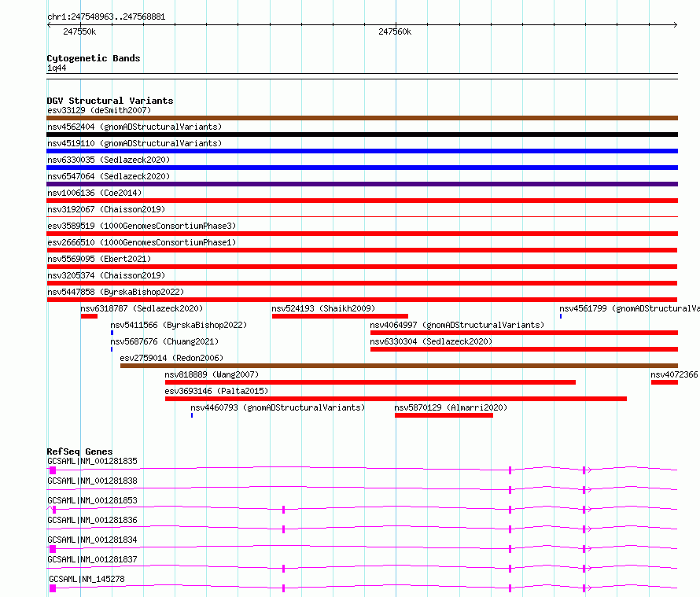The image size is (700, 597).
Task: Select the esv2759014 (Redon2006) brown bar
Action: (399, 366)
